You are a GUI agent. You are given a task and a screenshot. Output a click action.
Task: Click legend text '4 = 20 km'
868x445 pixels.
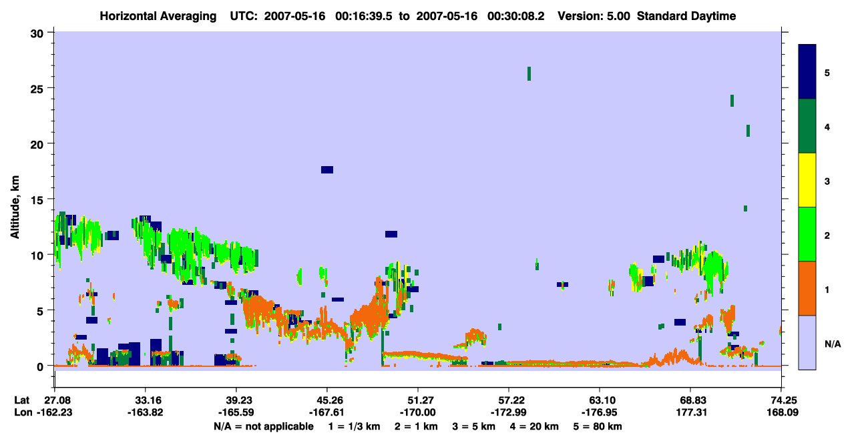tap(535, 426)
